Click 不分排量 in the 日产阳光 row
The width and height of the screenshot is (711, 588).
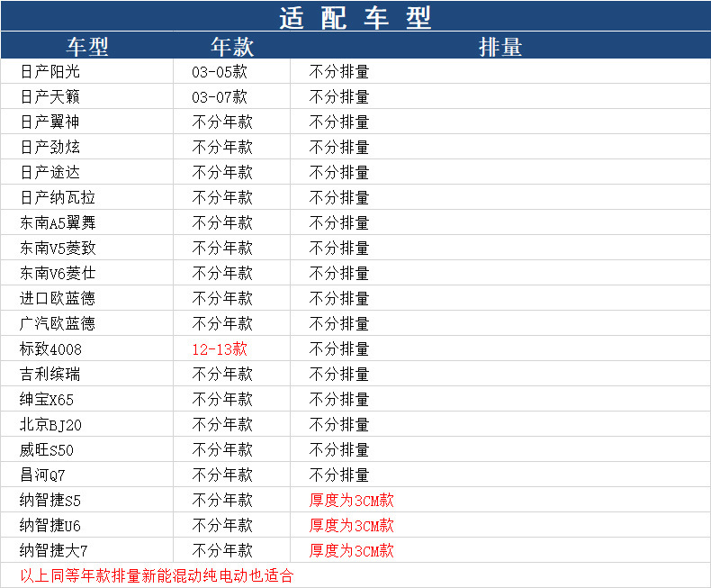click(x=339, y=72)
